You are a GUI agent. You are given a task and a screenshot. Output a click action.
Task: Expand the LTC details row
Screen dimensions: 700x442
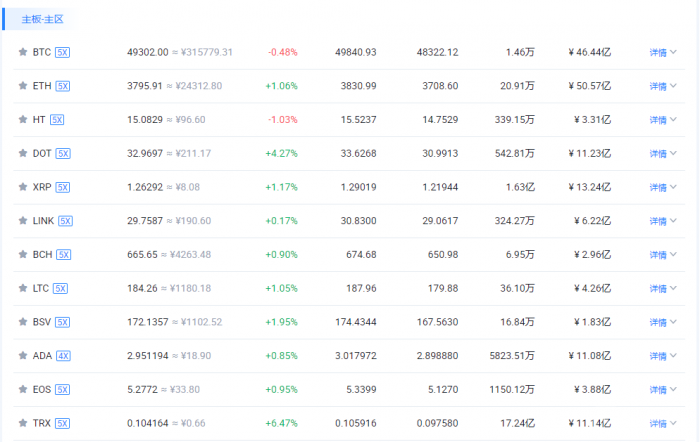pyautogui.click(x=663, y=288)
